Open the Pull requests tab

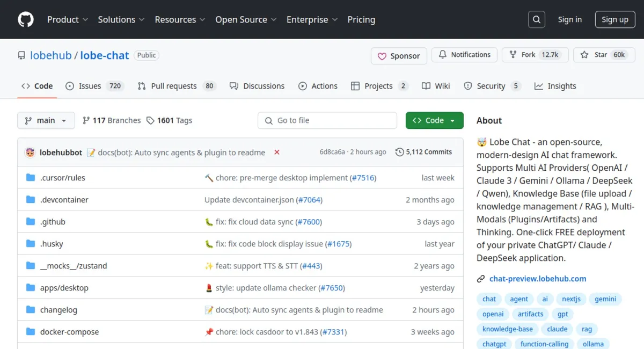click(x=177, y=86)
